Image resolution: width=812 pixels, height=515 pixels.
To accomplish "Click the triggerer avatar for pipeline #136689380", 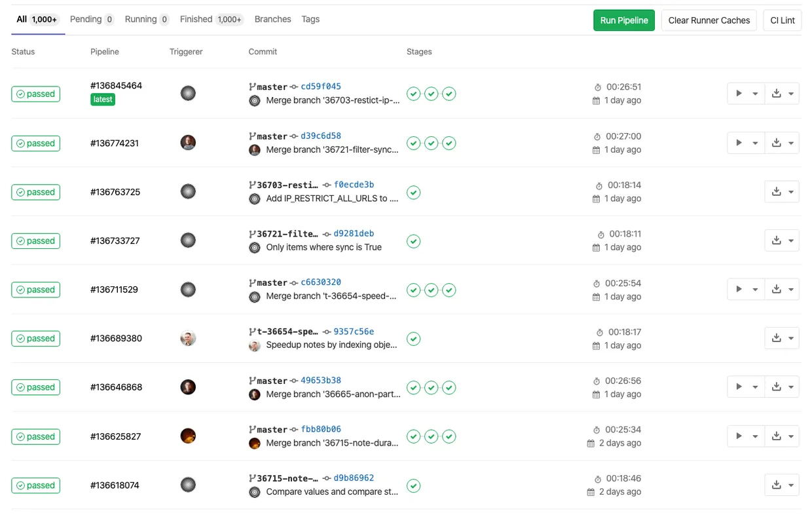I will point(188,338).
